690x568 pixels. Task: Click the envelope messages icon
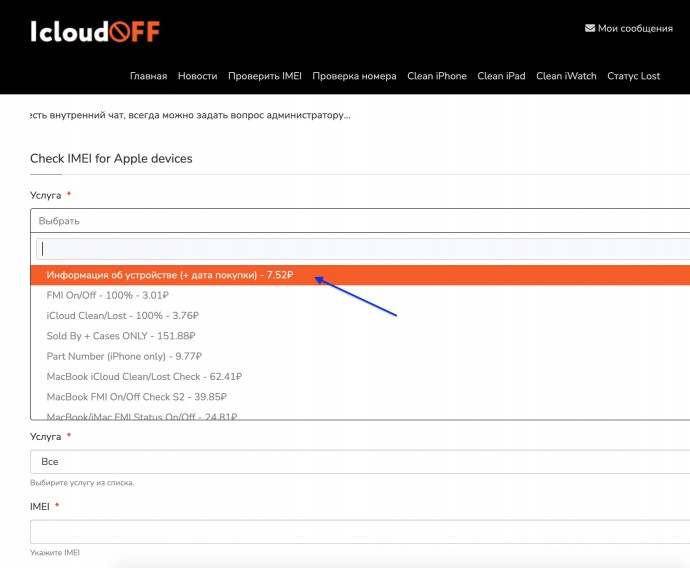(x=590, y=28)
